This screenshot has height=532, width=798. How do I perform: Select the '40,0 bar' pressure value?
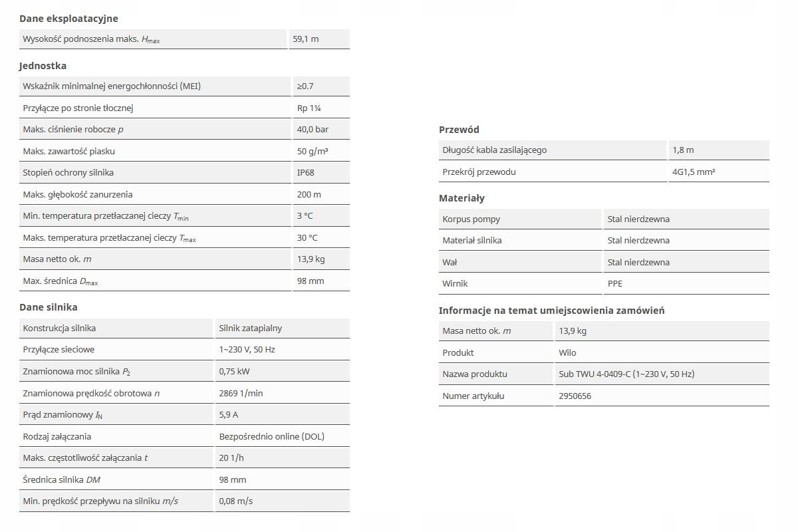click(313, 130)
